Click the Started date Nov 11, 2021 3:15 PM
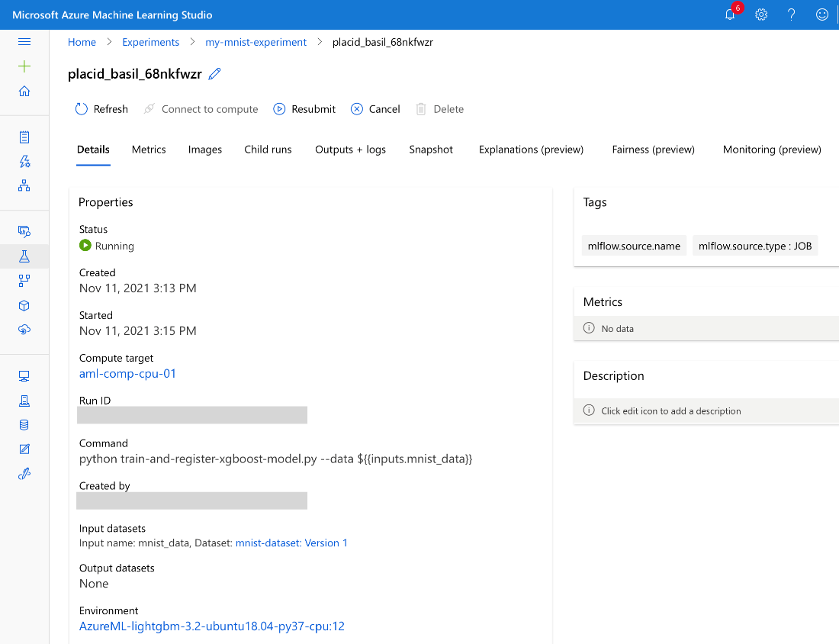The image size is (839, 644). click(138, 331)
